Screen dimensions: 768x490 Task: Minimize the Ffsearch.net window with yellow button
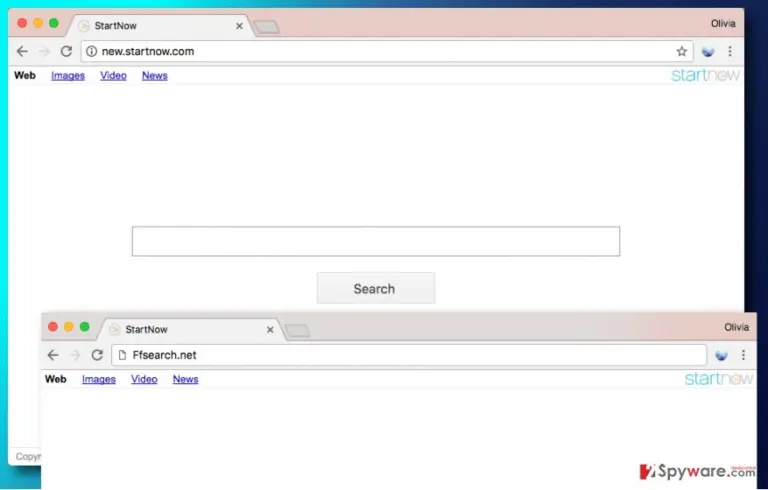69,327
